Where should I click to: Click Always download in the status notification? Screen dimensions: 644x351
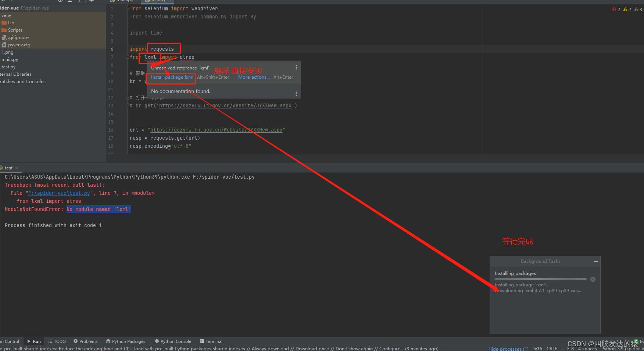[x=270, y=349]
